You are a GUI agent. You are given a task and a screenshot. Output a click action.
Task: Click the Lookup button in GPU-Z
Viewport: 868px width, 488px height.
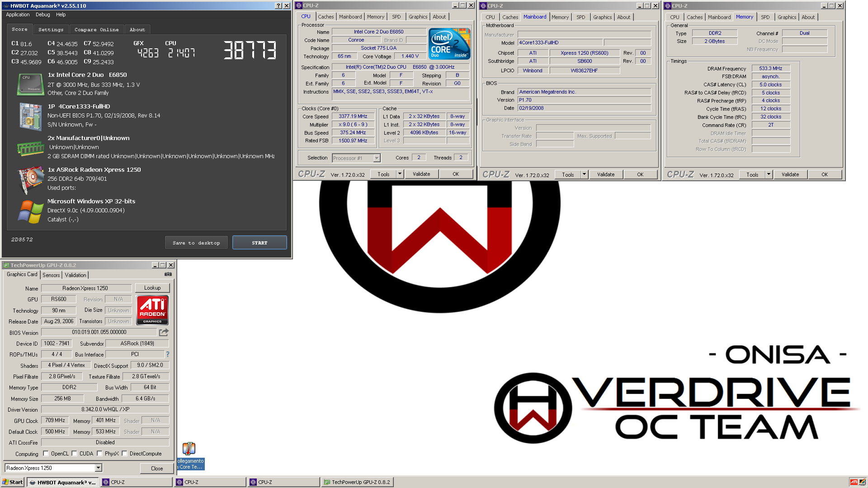point(152,288)
